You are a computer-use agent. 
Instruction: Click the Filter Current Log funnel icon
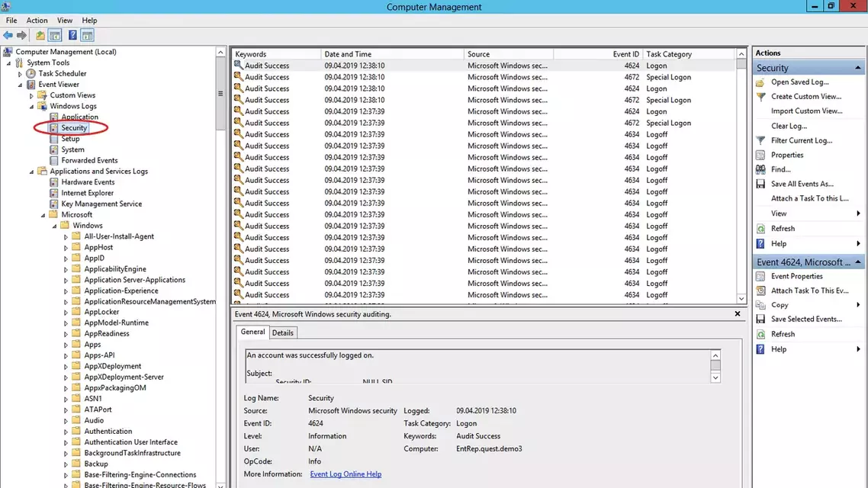click(x=760, y=140)
